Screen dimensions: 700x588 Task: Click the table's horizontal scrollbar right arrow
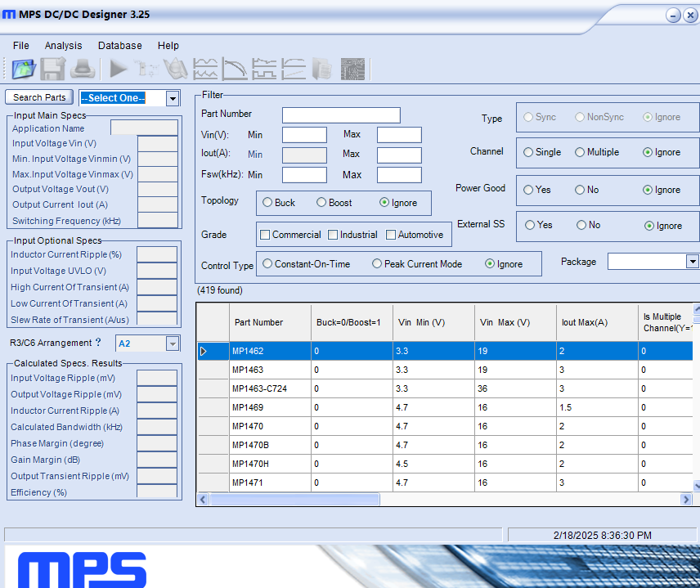pos(685,499)
